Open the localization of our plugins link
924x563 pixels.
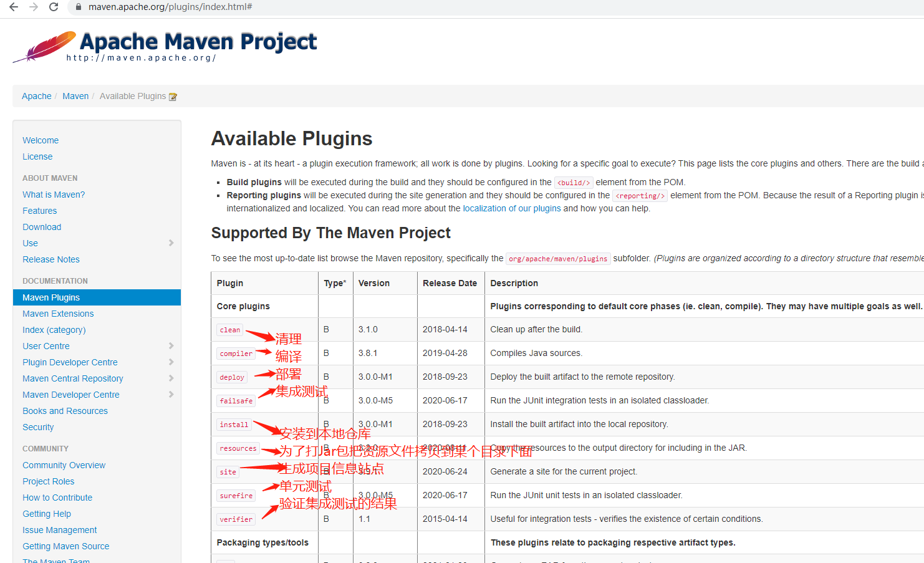511,208
